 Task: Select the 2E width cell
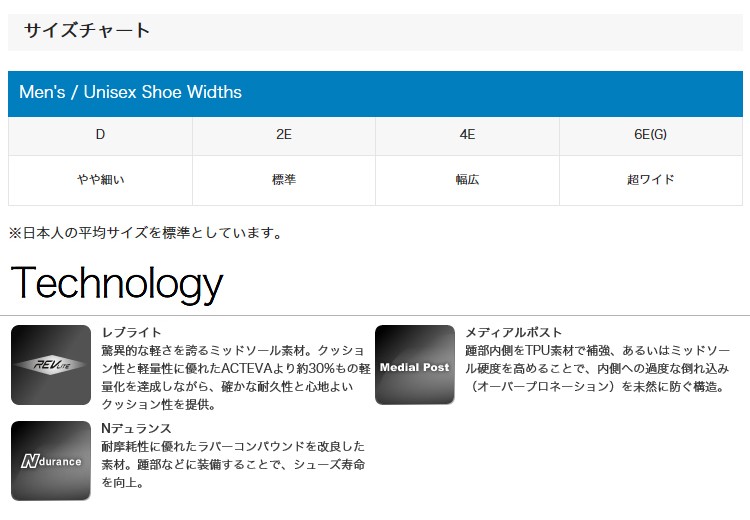point(284,136)
